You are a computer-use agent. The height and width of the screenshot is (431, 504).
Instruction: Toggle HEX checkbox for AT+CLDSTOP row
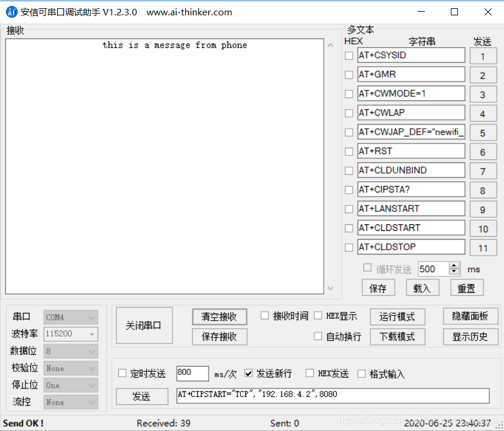click(x=349, y=247)
